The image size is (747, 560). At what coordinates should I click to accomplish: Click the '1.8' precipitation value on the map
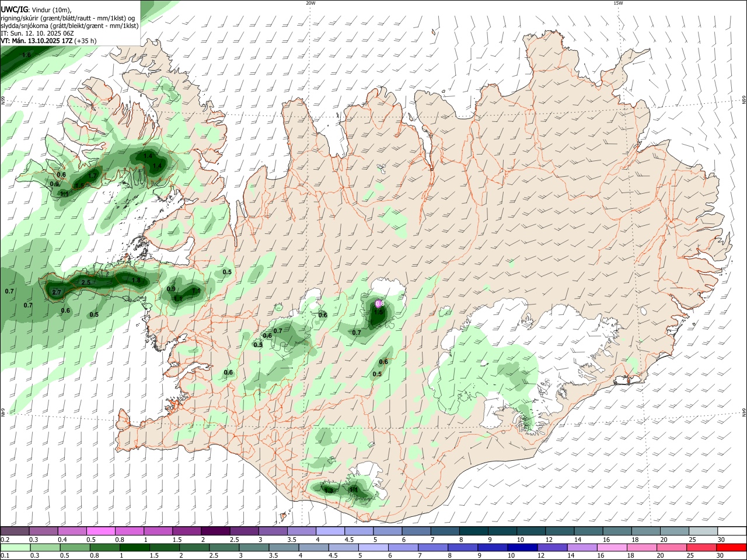(x=136, y=281)
